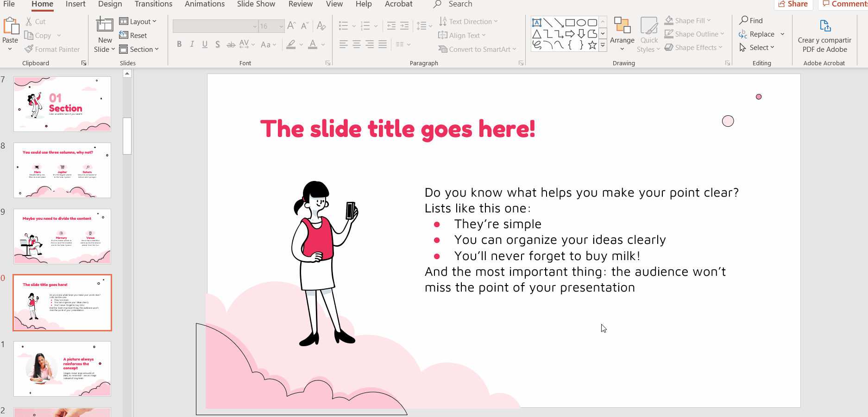The height and width of the screenshot is (417, 868).
Task: Select the Text Box shape tool
Action: pos(537,23)
